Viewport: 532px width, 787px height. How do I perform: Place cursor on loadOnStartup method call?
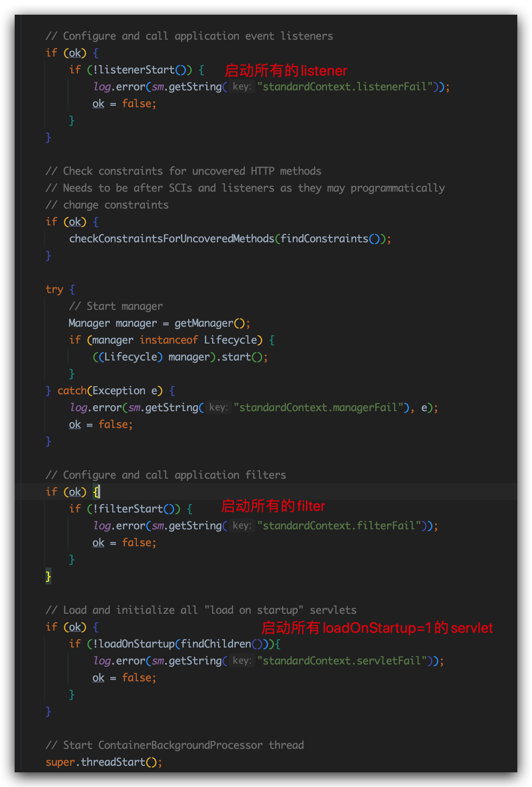pos(136,644)
